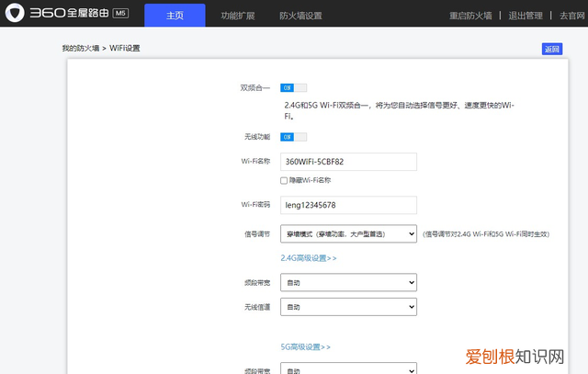The height and width of the screenshot is (374, 588).
Task: Open the 信号调节 dropdown
Action: click(x=348, y=233)
